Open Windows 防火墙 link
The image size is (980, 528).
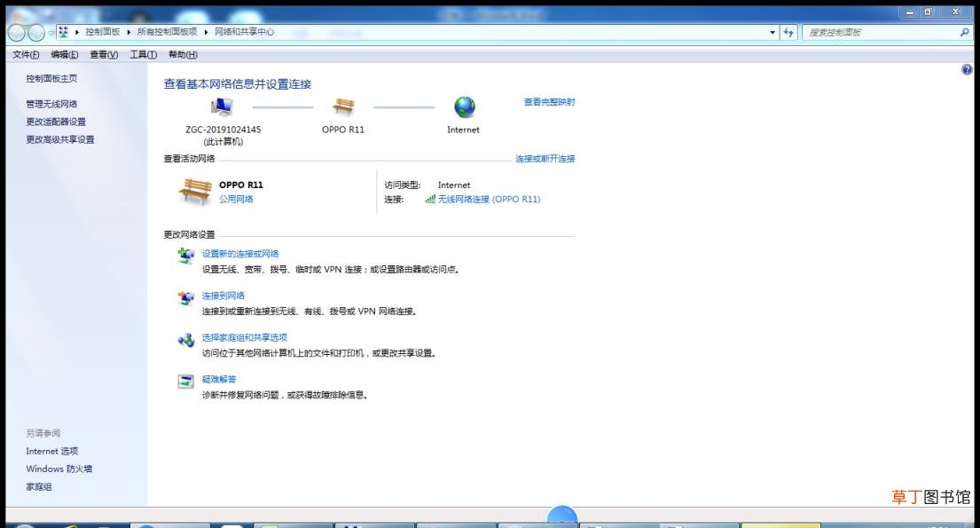pyautogui.click(x=59, y=469)
